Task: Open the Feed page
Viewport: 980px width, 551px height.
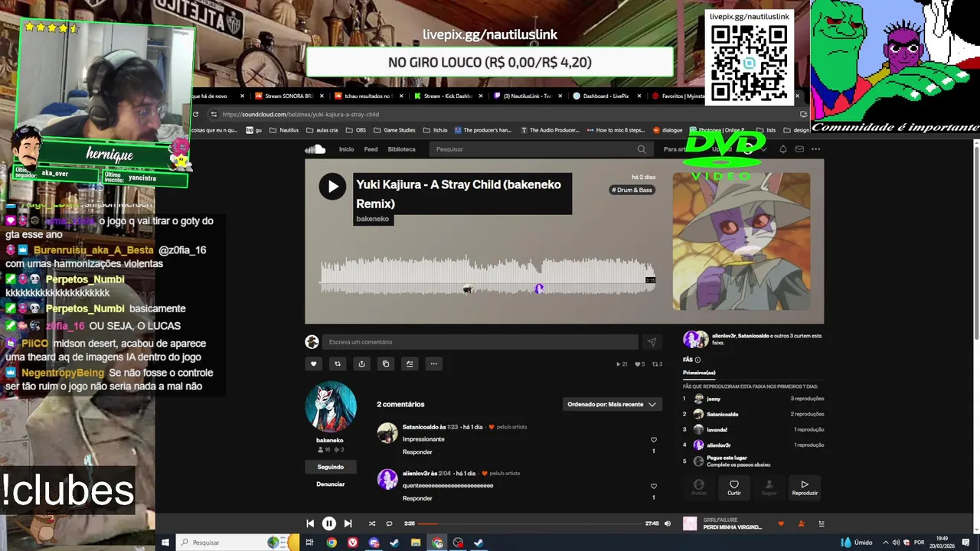Action: (371, 149)
